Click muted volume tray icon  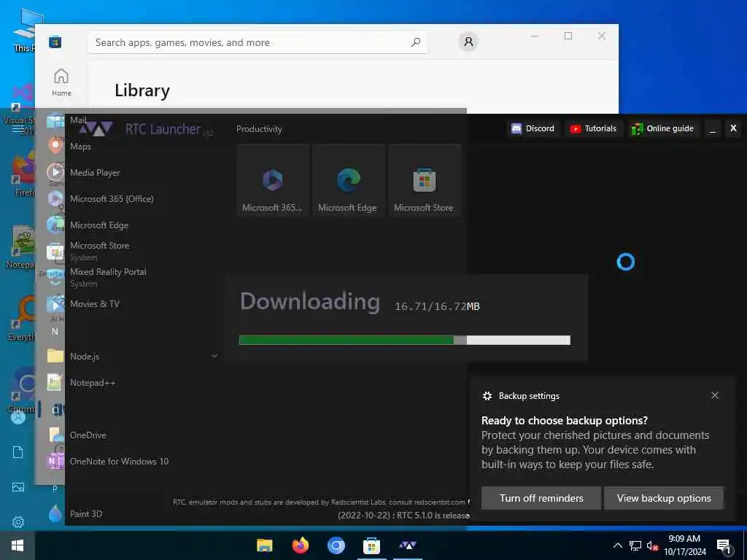click(x=652, y=545)
